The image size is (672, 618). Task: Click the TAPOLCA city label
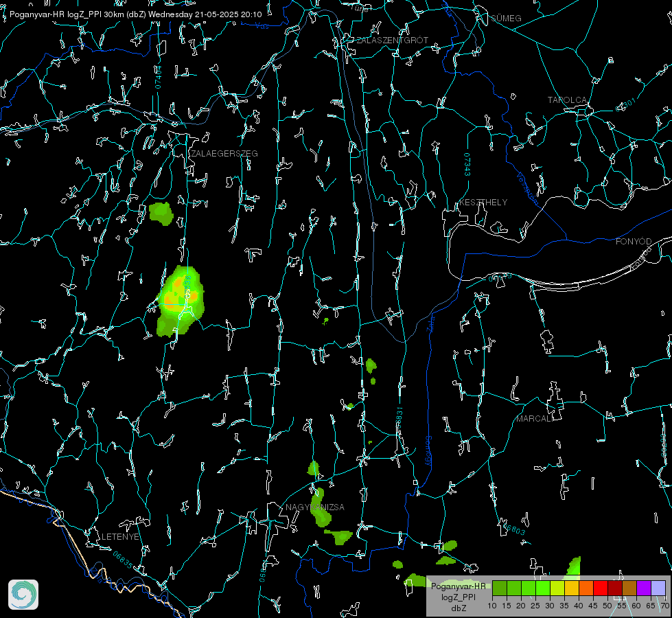coord(568,100)
